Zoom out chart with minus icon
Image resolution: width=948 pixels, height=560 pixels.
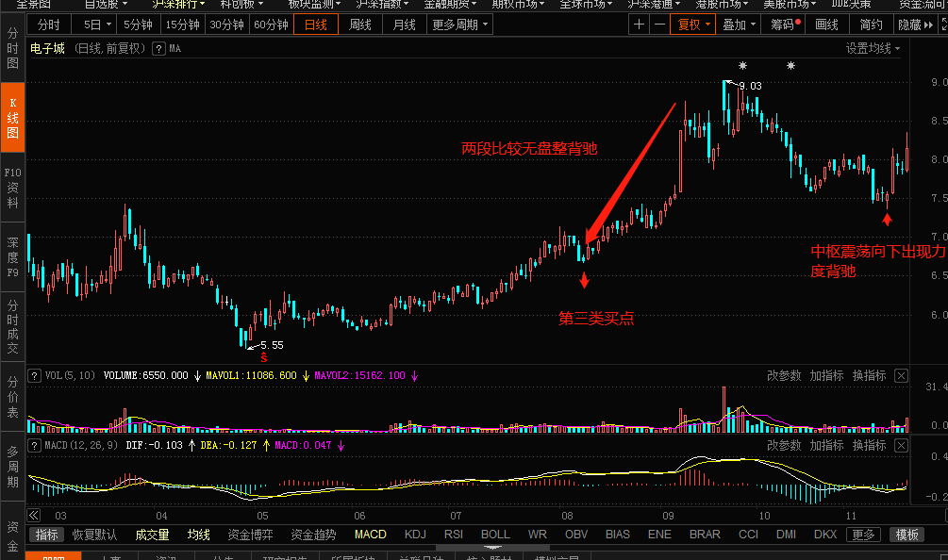click(659, 25)
